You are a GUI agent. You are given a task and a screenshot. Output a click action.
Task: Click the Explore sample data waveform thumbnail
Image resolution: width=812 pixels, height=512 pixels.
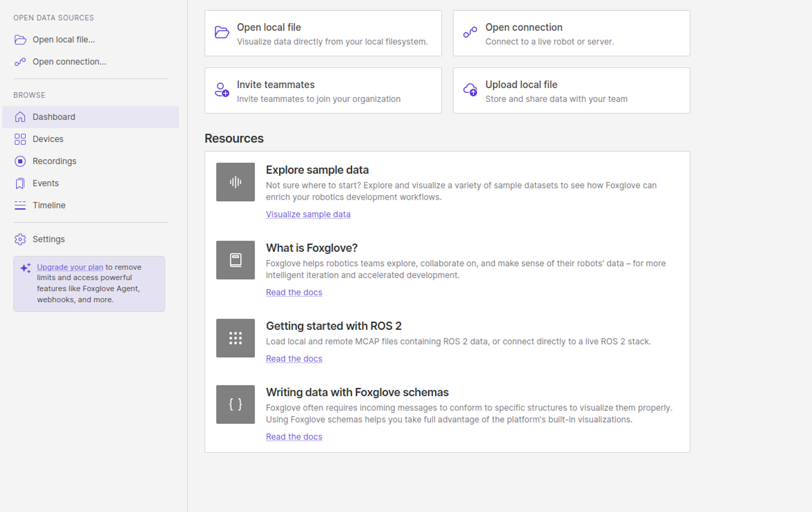tap(235, 182)
